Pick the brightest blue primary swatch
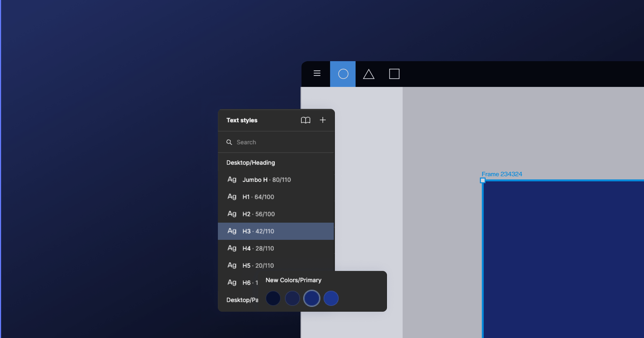 (x=331, y=298)
